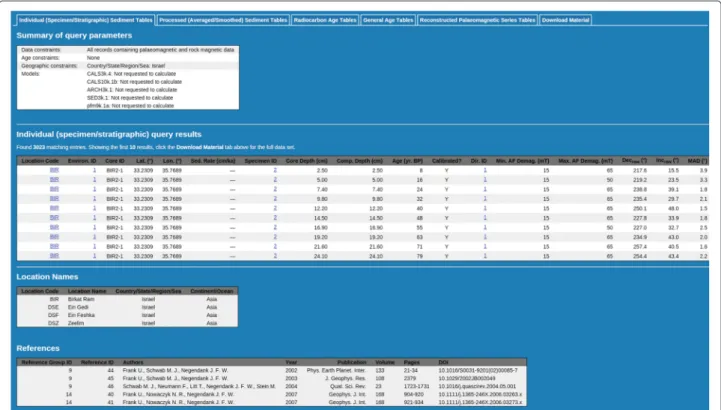Open Specimen ID link in 12.20 depth row
This screenshot has width=721, height=410.
click(x=275, y=208)
